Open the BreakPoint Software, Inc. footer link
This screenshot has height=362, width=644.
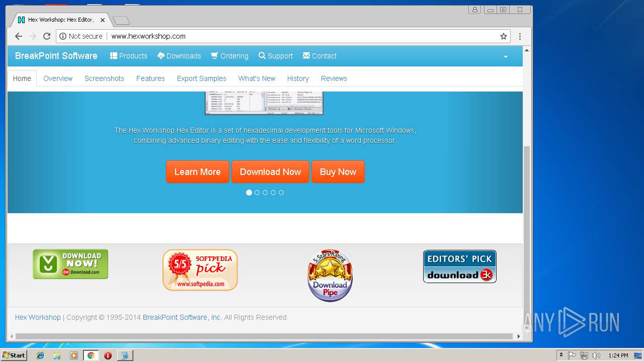(x=182, y=317)
